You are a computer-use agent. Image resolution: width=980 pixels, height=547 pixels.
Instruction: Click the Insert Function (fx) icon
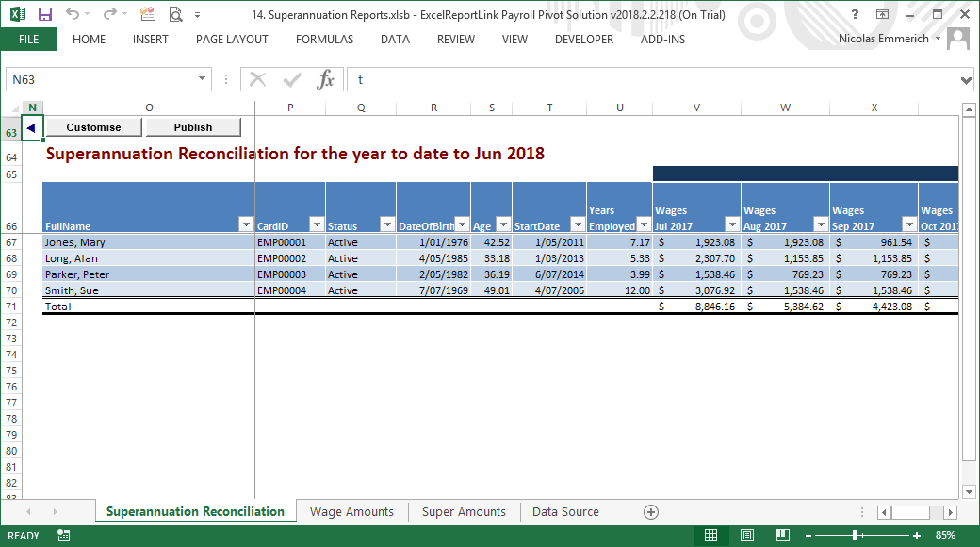pos(325,79)
